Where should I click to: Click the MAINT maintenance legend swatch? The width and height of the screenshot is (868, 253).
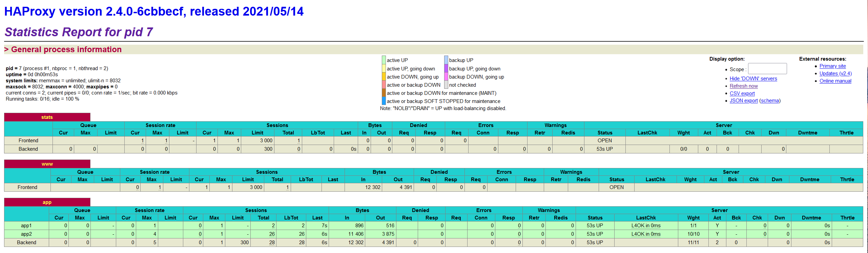point(384,93)
